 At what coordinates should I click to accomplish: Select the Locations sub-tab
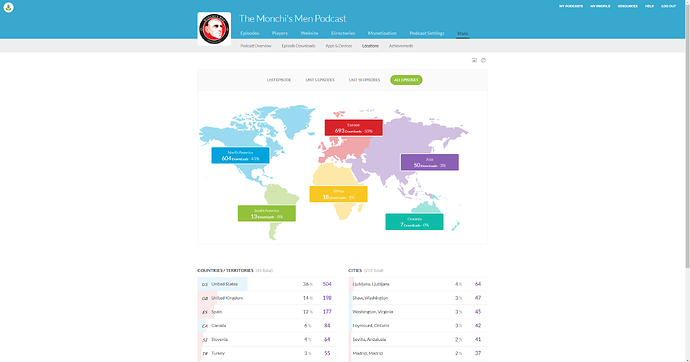pos(370,46)
